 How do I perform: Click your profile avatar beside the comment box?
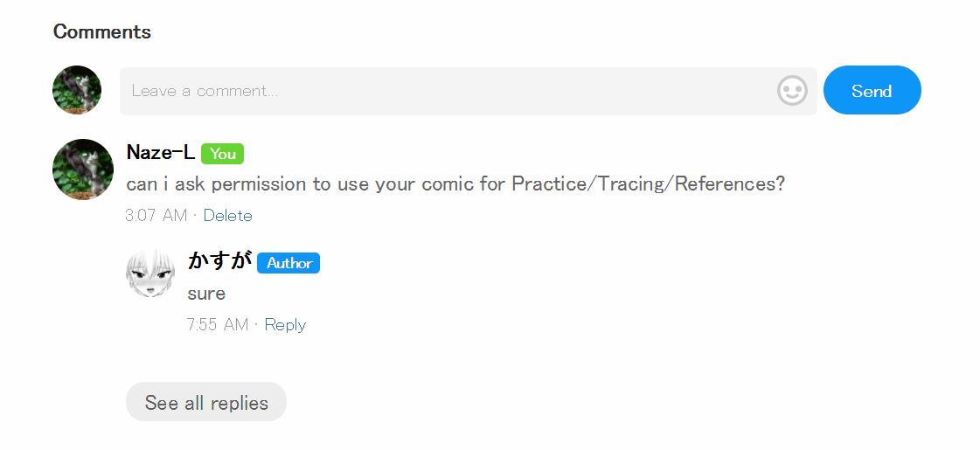click(77, 90)
